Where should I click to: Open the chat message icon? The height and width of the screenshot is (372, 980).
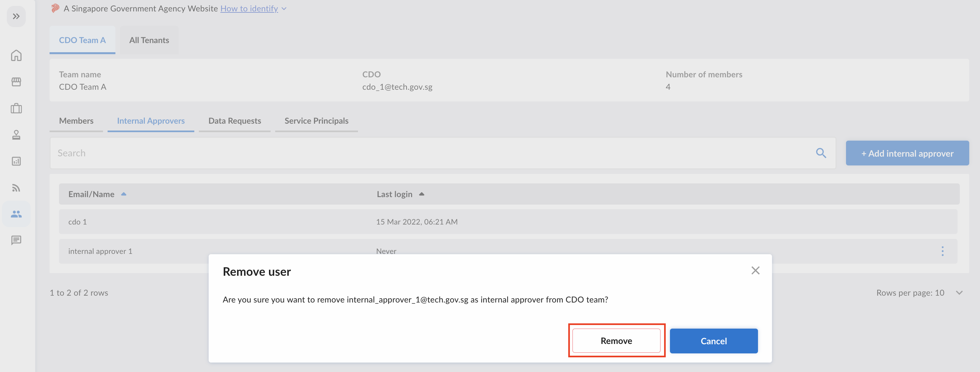16,240
